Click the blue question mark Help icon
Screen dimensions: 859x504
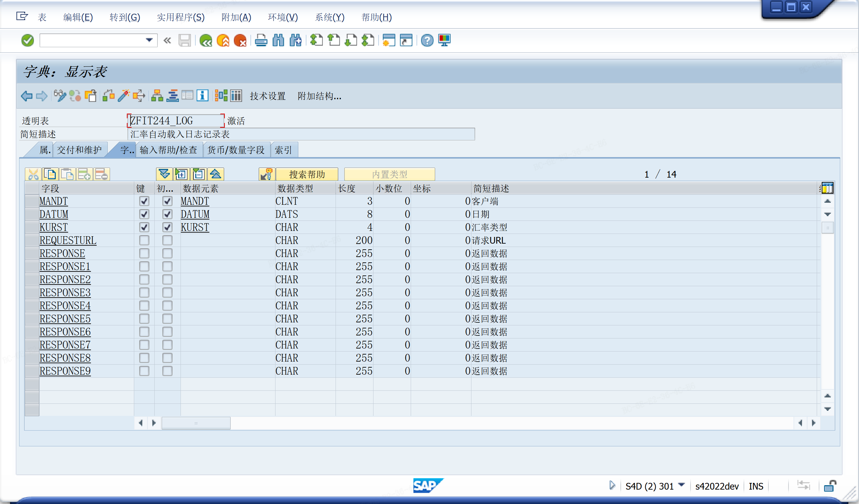click(x=427, y=41)
